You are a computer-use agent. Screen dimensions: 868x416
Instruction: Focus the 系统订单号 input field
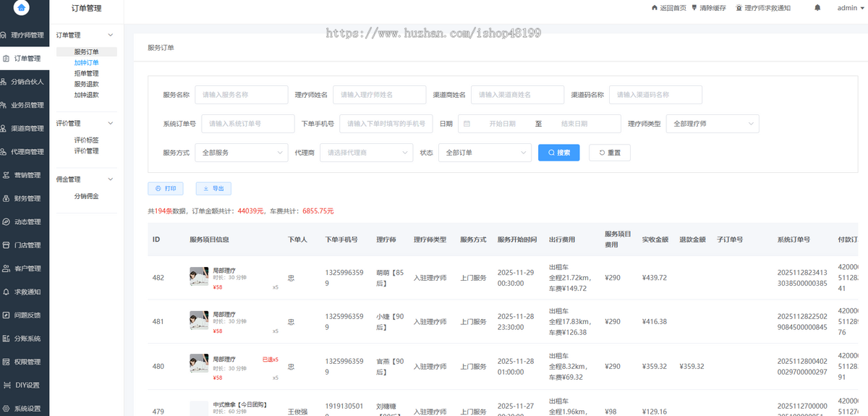248,124
